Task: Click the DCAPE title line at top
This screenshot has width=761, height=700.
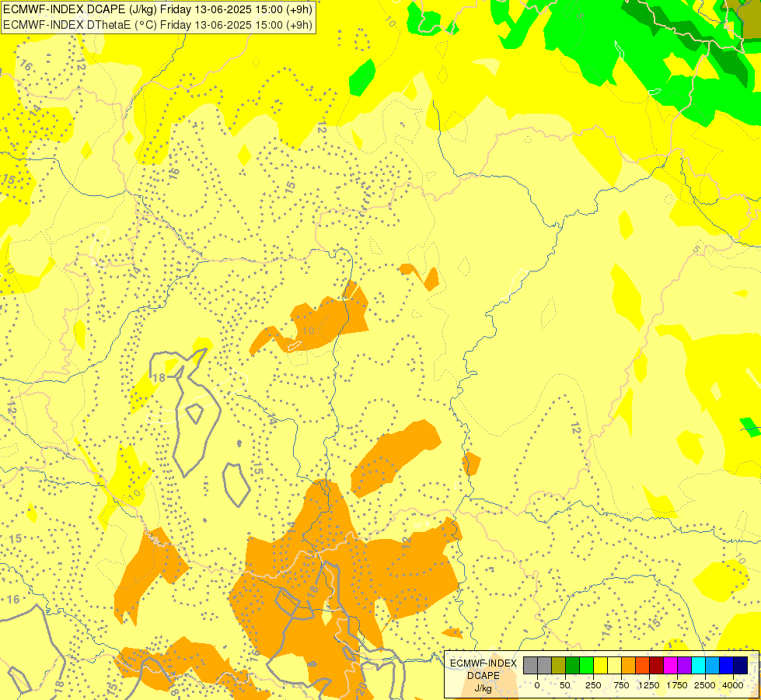Action: coord(157,9)
